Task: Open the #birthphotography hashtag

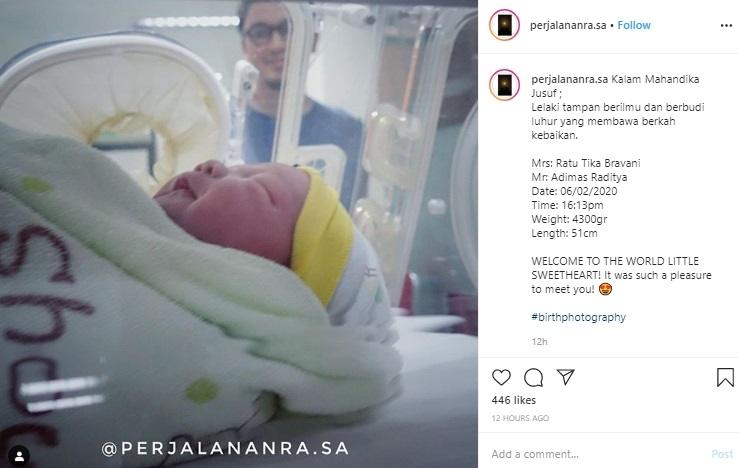Action: [578, 317]
